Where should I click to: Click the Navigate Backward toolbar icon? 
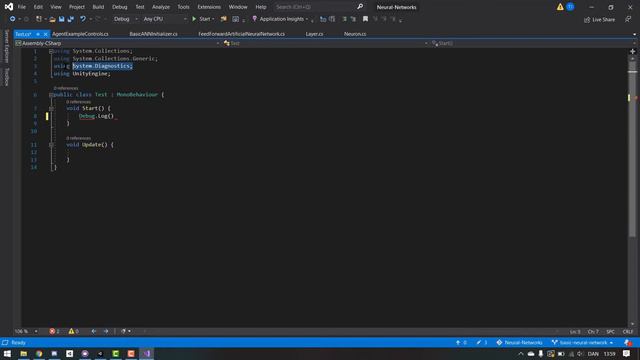coord(13,19)
